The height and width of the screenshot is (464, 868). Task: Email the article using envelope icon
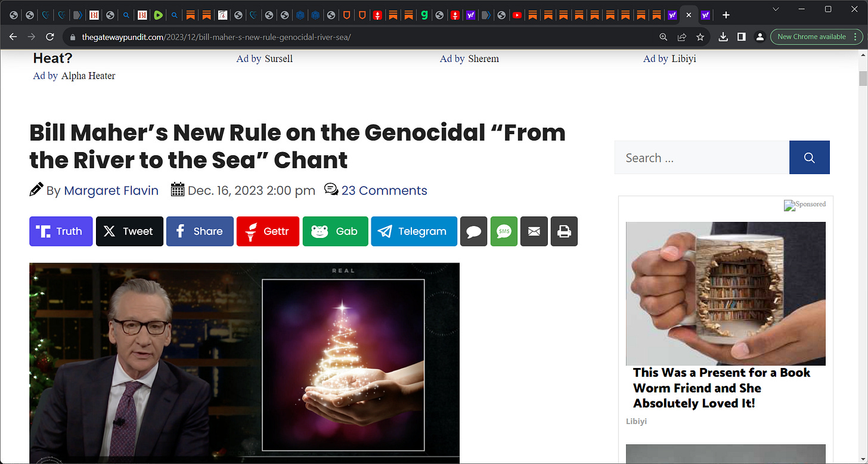(x=534, y=231)
